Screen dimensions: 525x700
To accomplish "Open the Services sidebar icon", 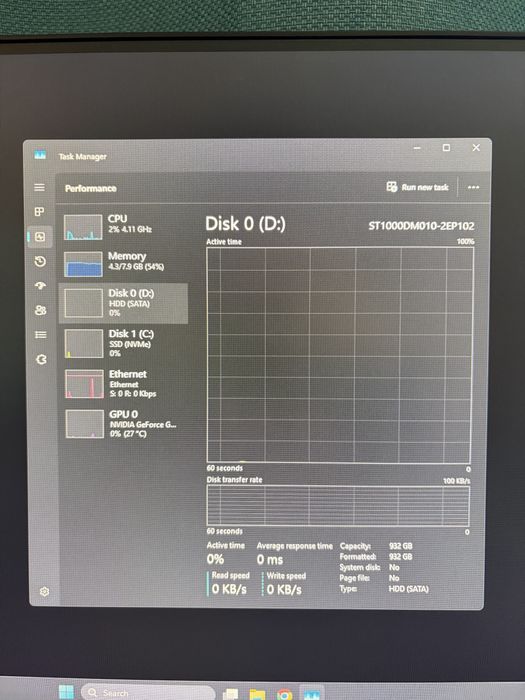I will (x=41, y=359).
